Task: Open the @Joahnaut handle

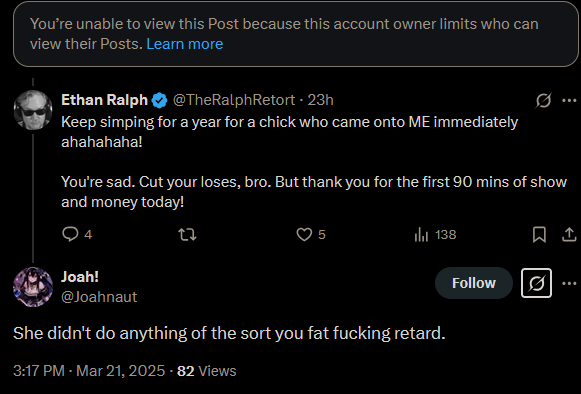Action: [99, 297]
